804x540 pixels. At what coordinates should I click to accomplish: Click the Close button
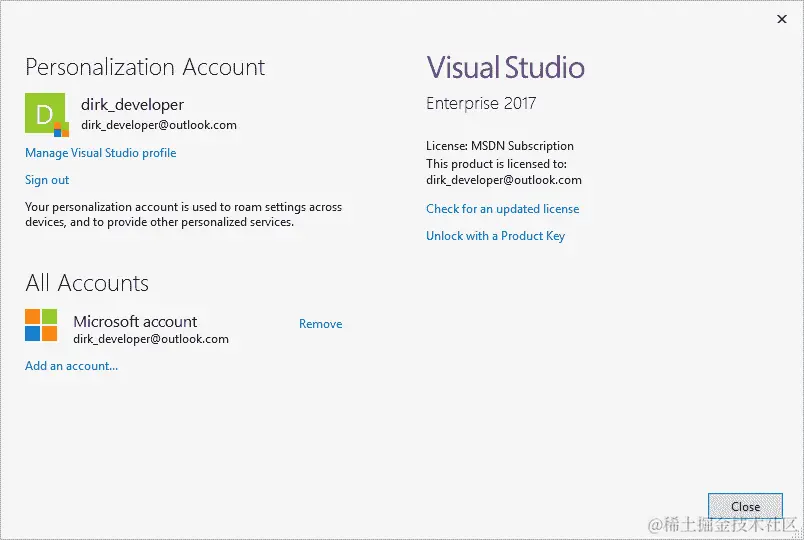[x=745, y=507]
